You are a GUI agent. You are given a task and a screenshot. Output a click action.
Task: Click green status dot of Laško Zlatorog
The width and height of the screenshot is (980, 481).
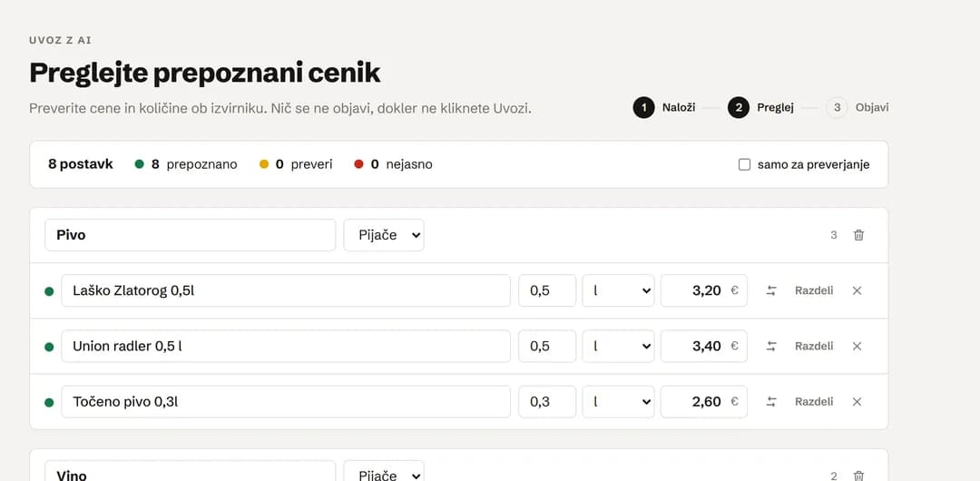[49, 290]
